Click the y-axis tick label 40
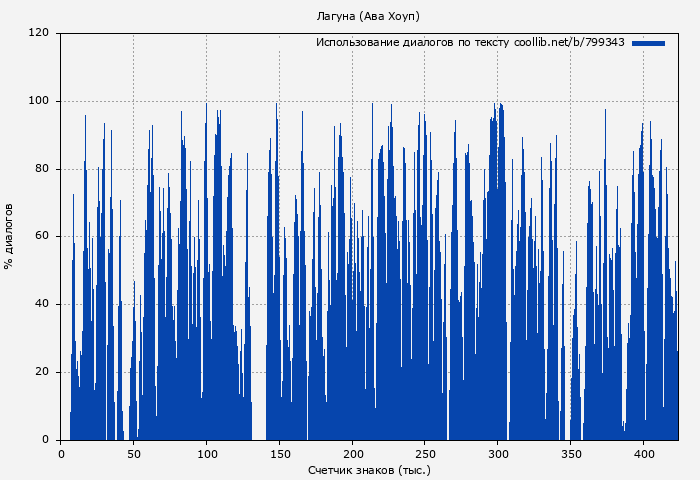This screenshot has width=700, height=480. 42,304
